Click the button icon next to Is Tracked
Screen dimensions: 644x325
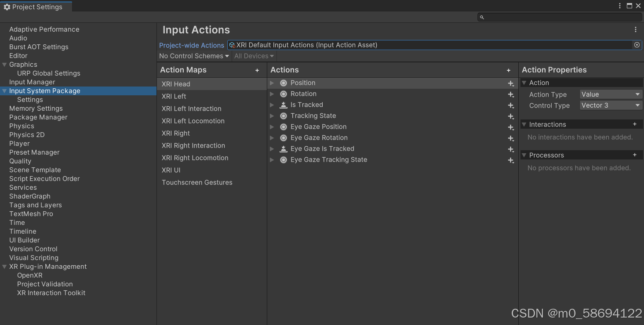(283, 105)
